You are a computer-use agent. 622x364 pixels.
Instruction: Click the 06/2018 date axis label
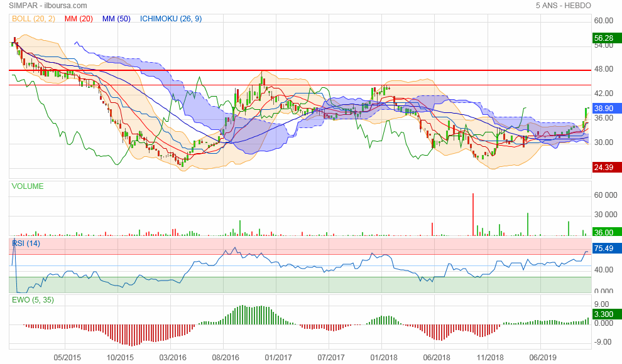(x=437, y=358)
